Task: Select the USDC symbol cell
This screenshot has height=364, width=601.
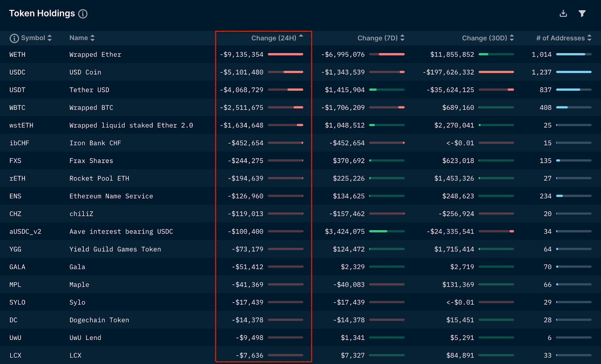Action: pos(17,72)
